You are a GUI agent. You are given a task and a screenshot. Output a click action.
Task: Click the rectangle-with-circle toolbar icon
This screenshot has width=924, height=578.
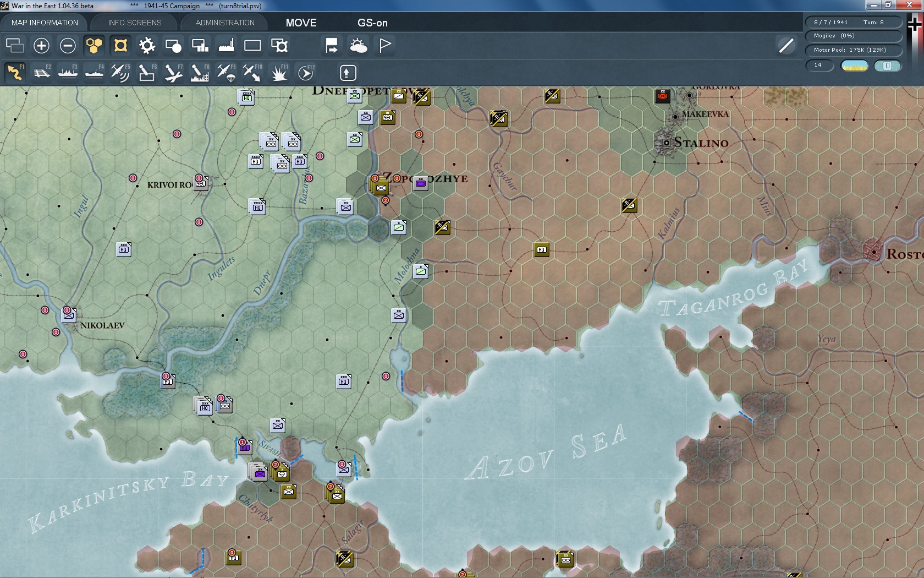click(173, 45)
